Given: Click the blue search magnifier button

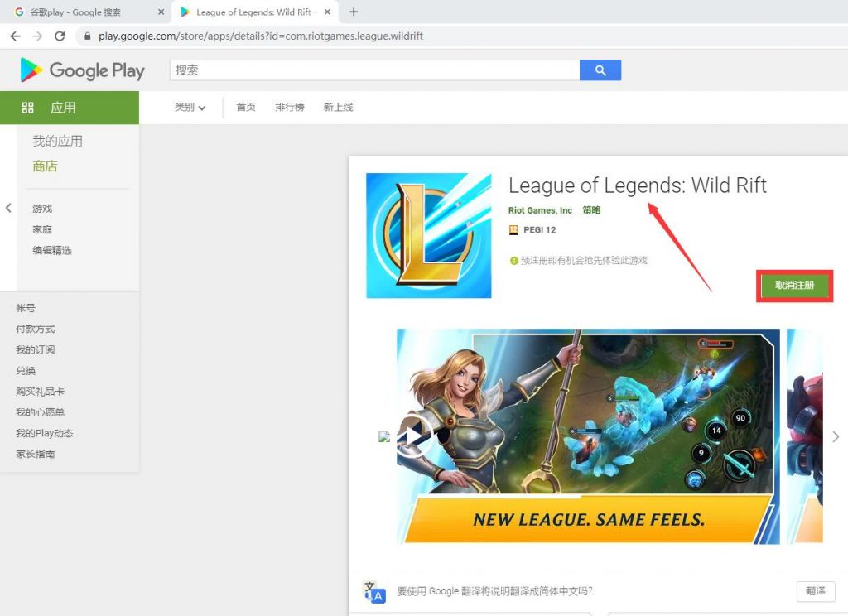Looking at the screenshot, I should [x=600, y=70].
